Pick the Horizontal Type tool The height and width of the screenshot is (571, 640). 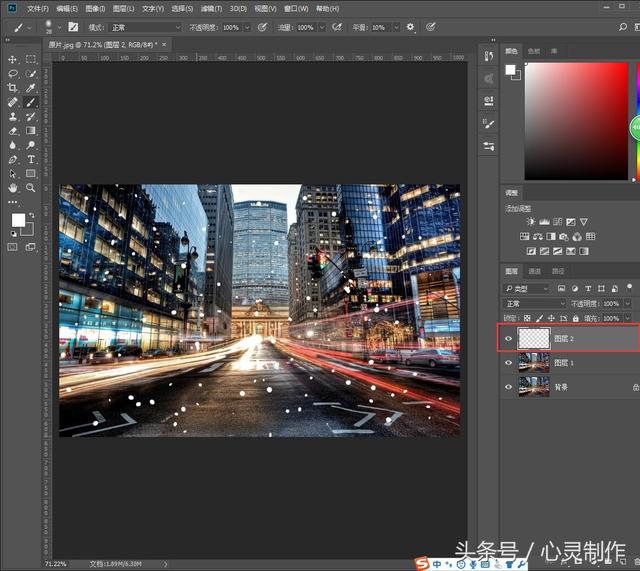click(31, 159)
